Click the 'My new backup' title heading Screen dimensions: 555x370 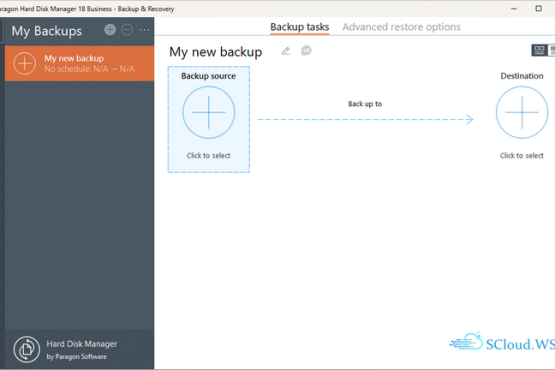(216, 52)
